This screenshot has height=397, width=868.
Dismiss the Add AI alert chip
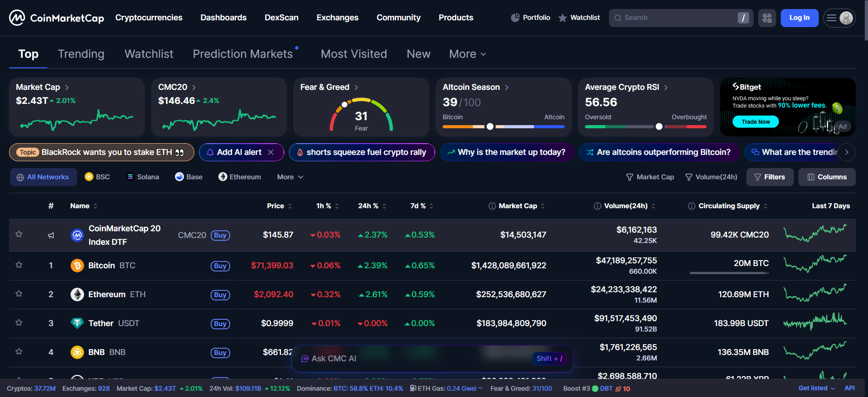[x=271, y=152]
